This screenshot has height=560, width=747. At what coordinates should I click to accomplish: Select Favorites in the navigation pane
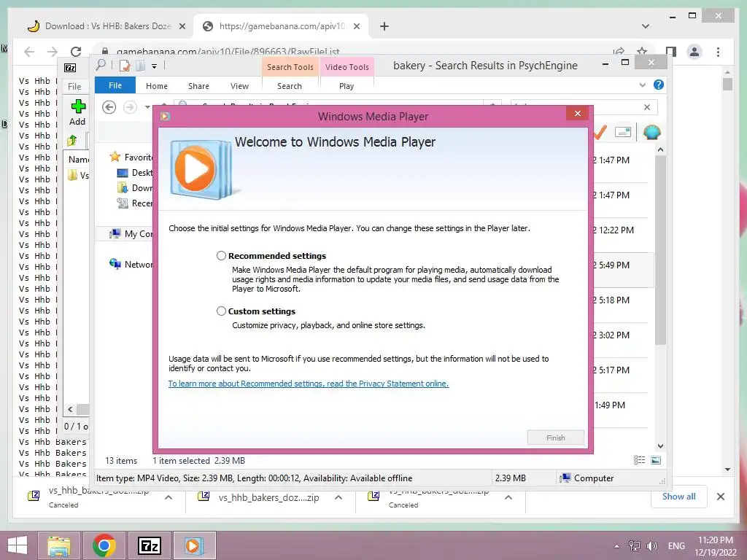tap(131, 157)
